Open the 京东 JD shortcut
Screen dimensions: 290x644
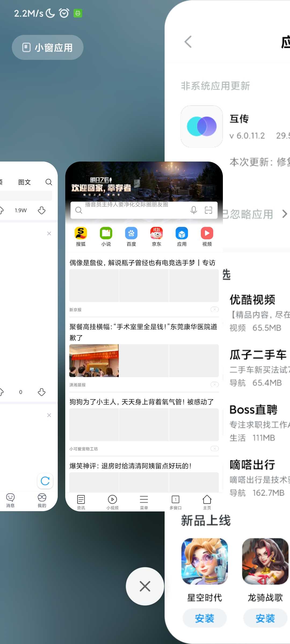(157, 236)
